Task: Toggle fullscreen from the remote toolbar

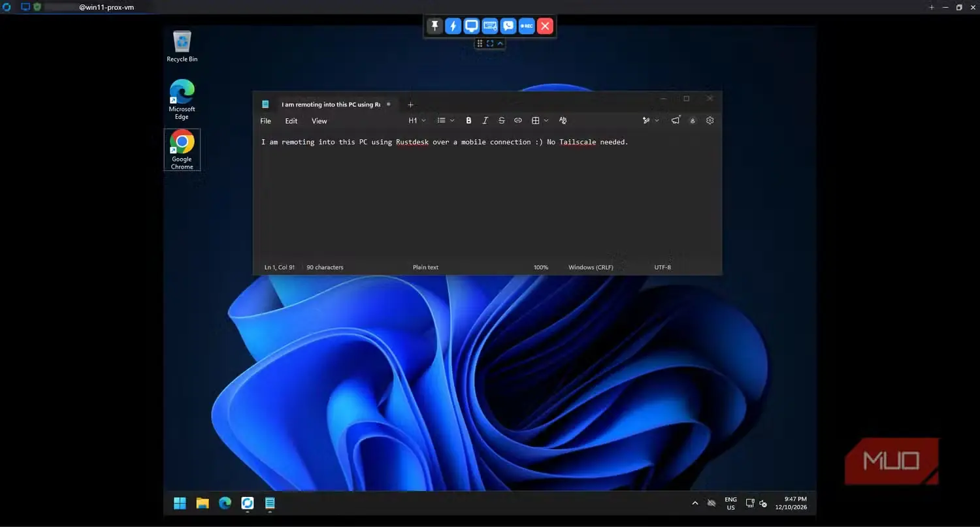Action: 490,43
